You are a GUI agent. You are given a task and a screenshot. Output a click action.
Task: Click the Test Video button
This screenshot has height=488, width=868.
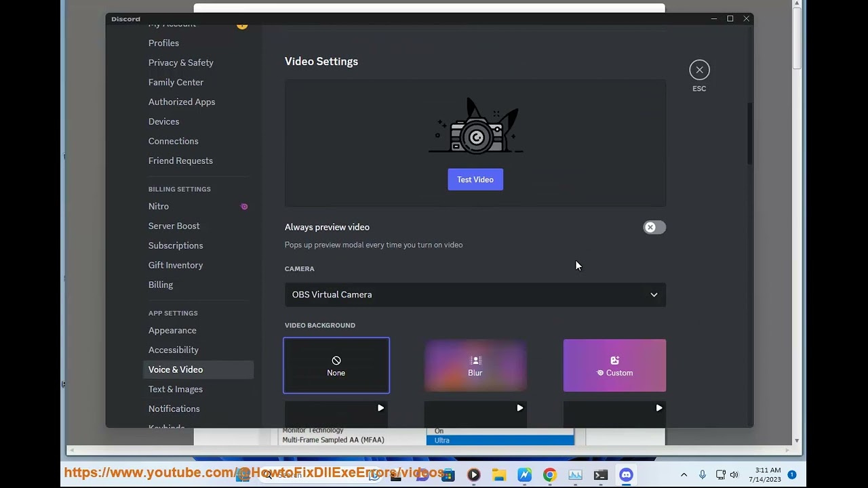tap(475, 180)
